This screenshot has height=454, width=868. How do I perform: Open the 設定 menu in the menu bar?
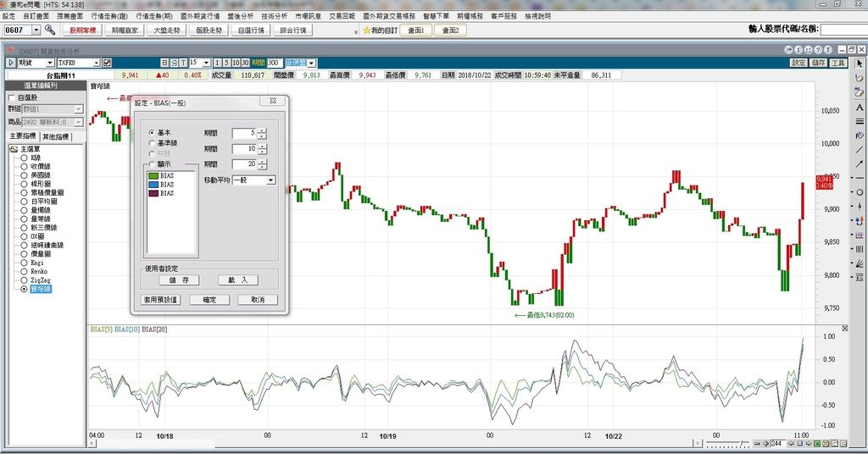(8, 16)
